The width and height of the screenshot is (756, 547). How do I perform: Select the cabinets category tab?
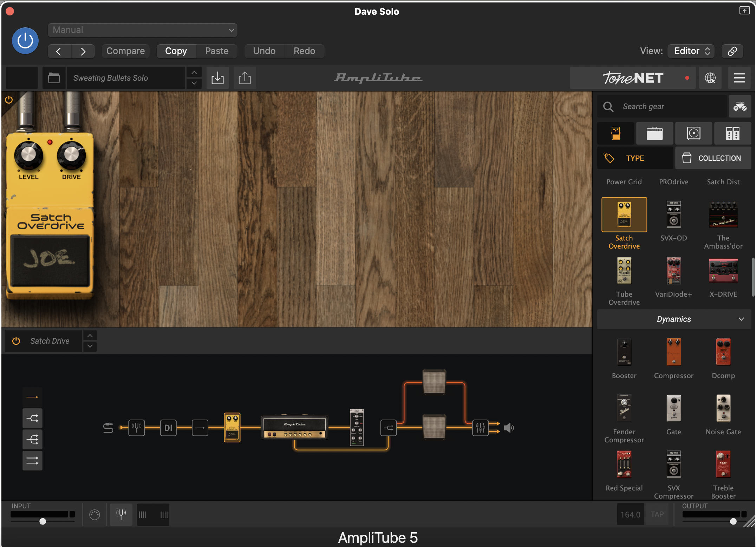coord(693,133)
